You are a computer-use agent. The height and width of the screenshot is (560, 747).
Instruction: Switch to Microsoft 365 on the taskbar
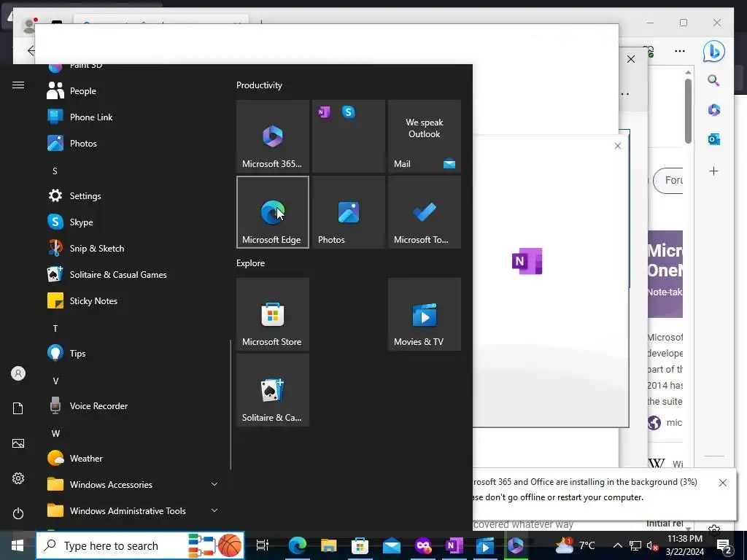(516, 545)
